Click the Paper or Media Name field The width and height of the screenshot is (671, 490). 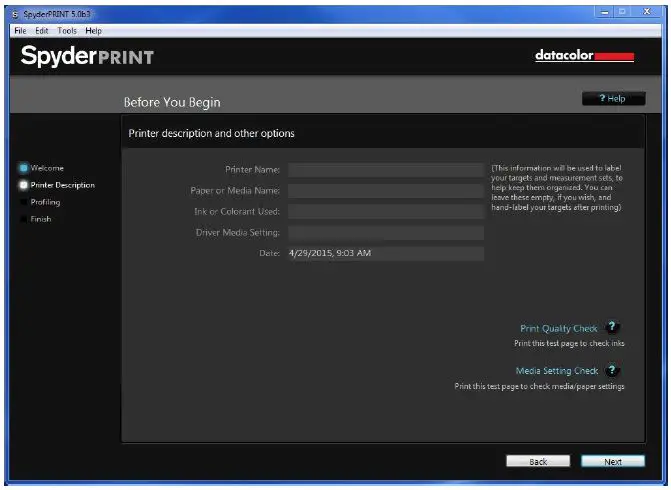click(x=386, y=191)
